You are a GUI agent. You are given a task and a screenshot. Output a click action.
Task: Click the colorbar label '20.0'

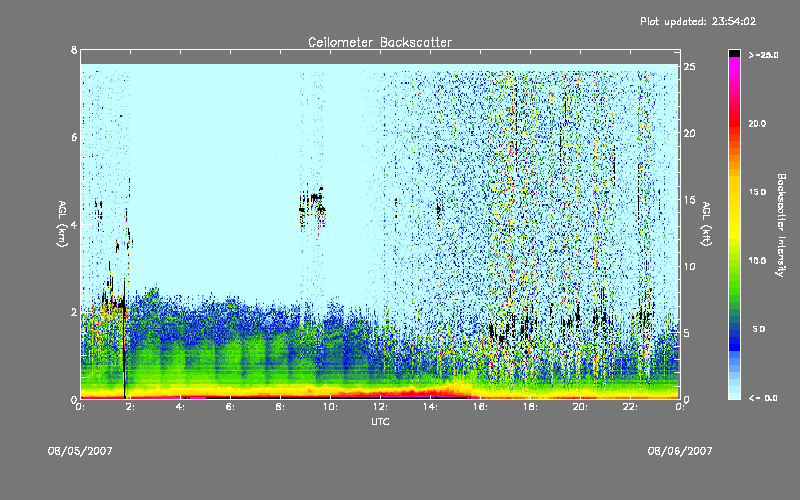[x=757, y=123]
